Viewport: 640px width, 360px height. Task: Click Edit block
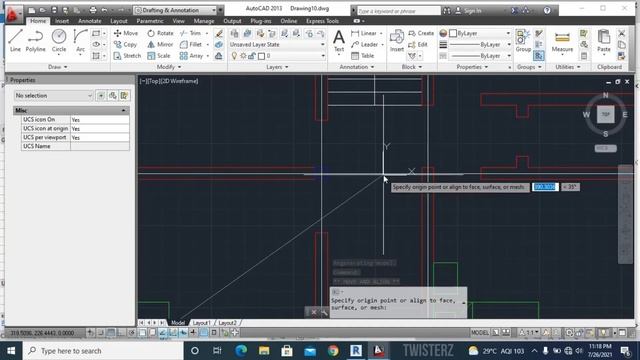[418, 44]
